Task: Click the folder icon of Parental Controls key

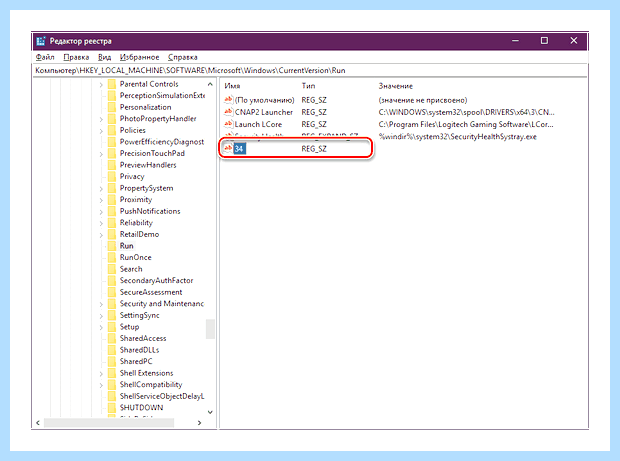Action: click(112, 84)
